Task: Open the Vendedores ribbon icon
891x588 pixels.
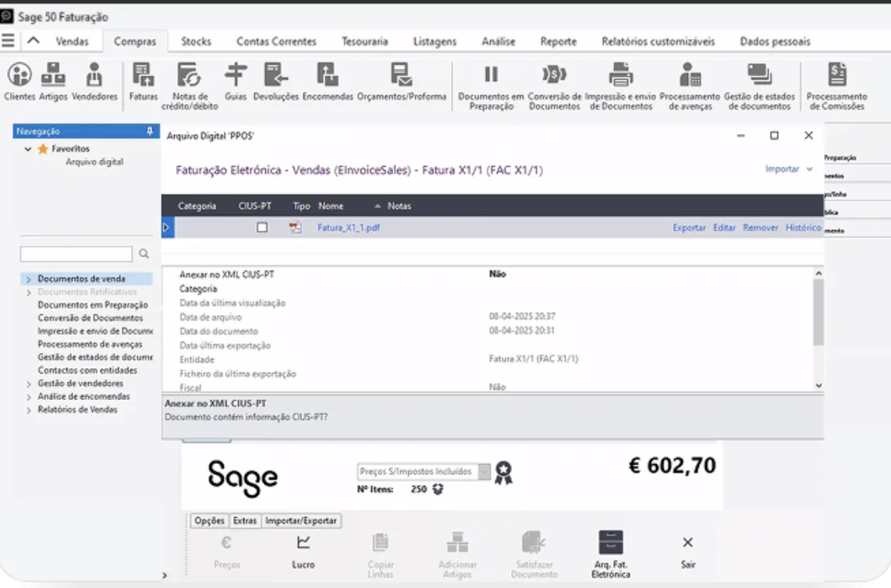Action: (x=94, y=82)
